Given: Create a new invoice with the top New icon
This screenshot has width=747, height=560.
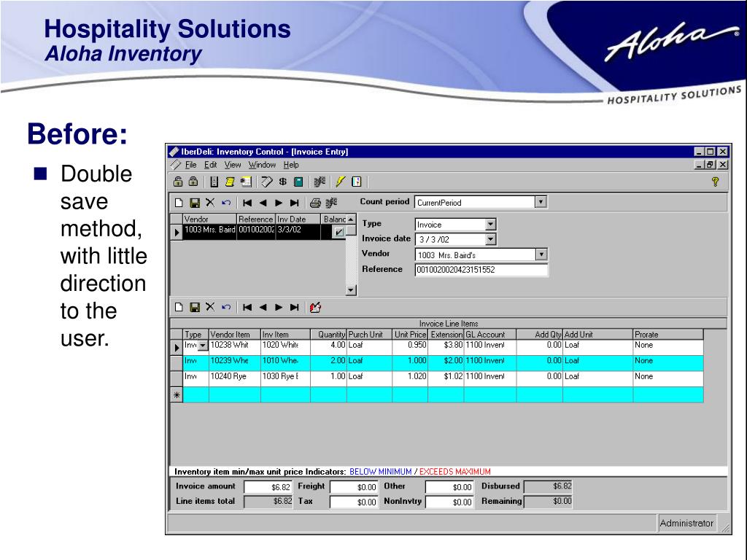Looking at the screenshot, I should point(179,203).
